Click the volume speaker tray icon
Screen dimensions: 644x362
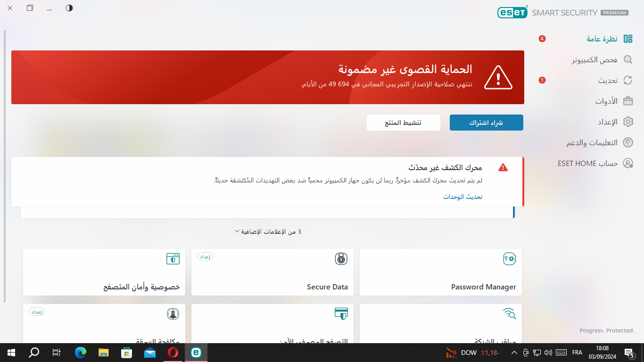point(548,352)
